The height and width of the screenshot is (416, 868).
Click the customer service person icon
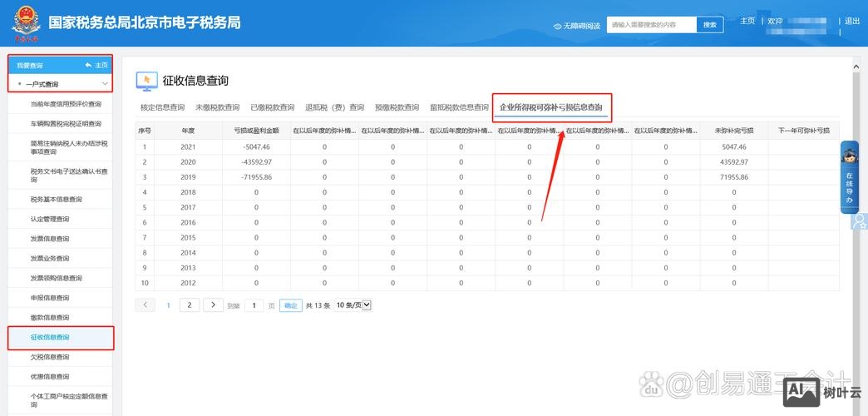click(860, 221)
